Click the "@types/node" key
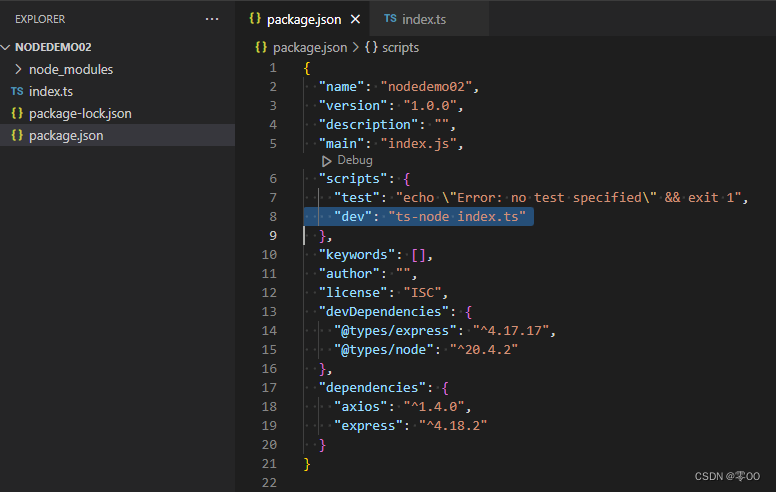 (384, 349)
